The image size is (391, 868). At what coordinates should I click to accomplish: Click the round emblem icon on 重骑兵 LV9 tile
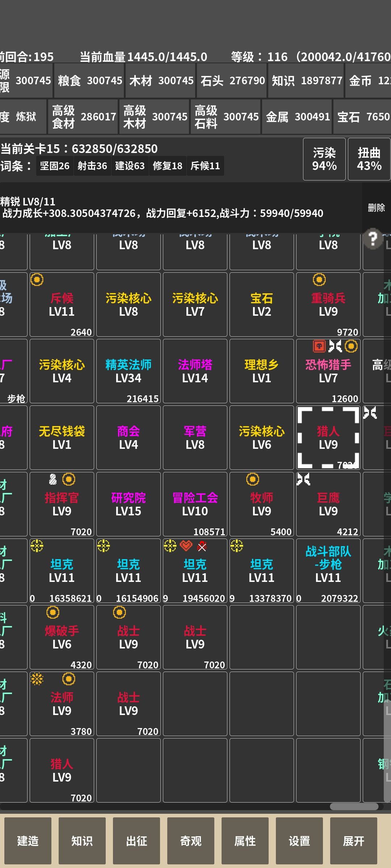[x=319, y=280]
